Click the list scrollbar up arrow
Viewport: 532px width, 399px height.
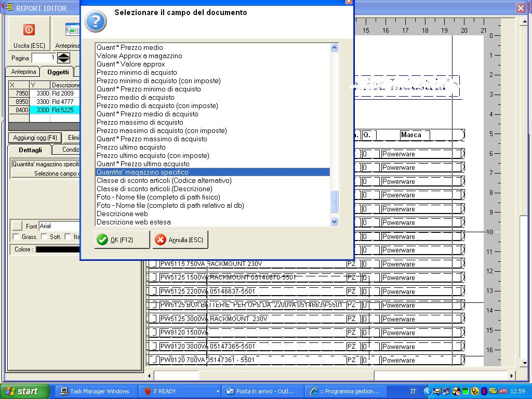click(334, 48)
